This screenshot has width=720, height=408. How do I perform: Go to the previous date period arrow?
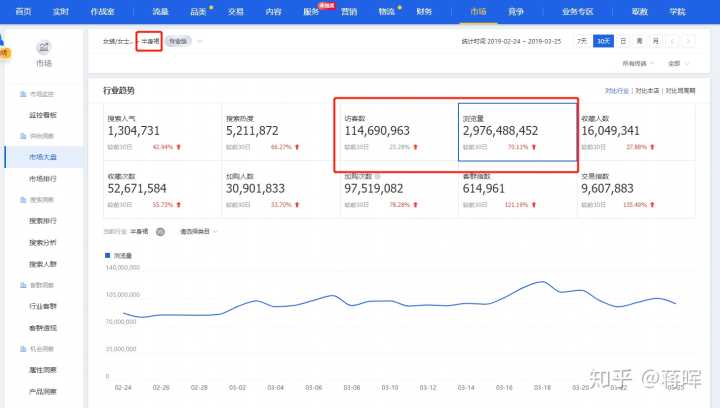[x=673, y=41]
